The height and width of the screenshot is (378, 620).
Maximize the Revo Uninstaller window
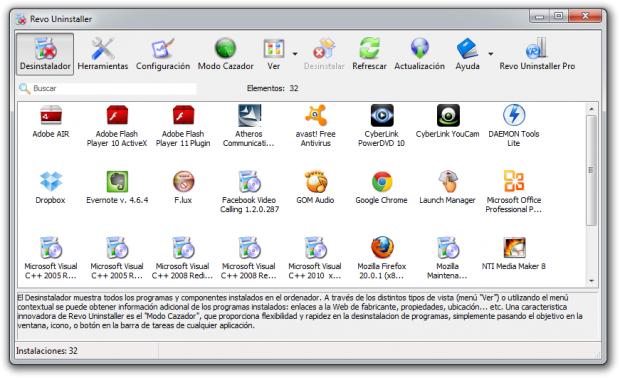(558, 16)
